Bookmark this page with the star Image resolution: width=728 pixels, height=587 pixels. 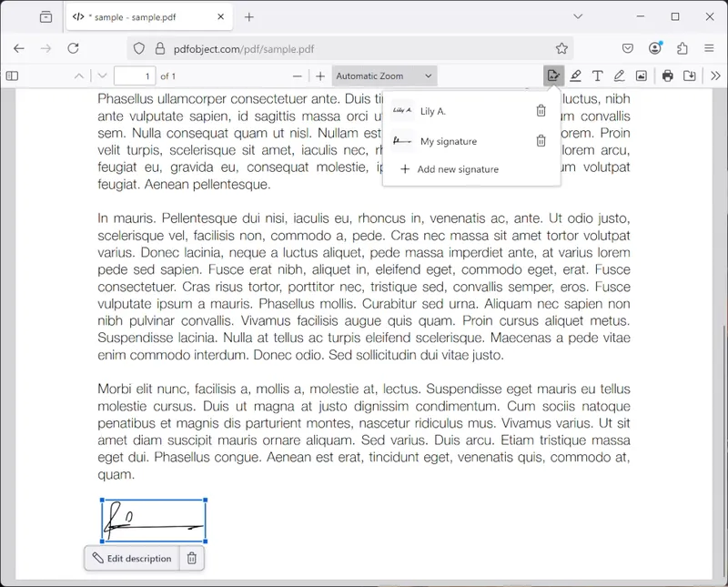(561, 48)
